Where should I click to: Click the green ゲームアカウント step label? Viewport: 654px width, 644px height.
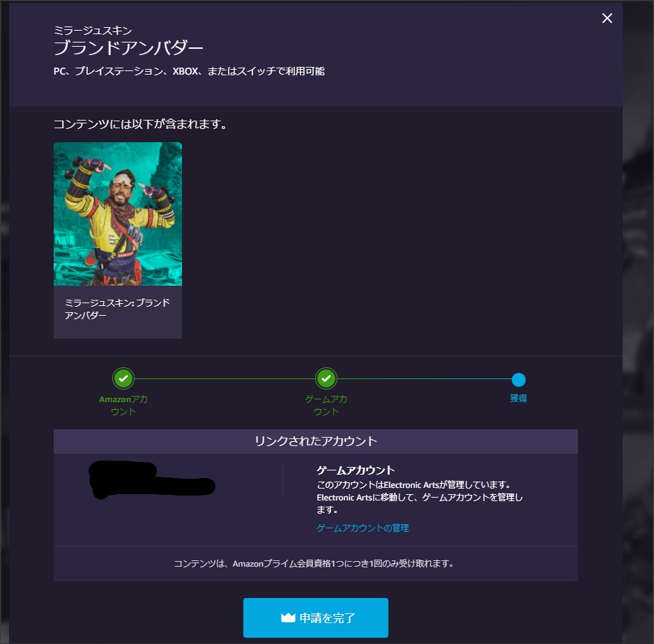pyautogui.click(x=326, y=405)
